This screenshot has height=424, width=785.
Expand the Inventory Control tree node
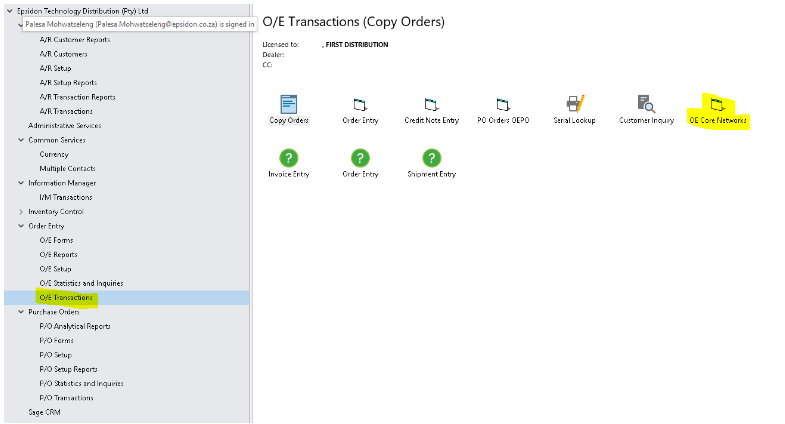click(21, 212)
